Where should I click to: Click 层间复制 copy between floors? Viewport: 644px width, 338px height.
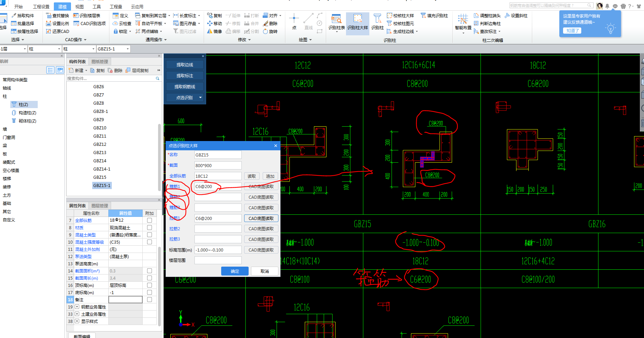click(137, 70)
